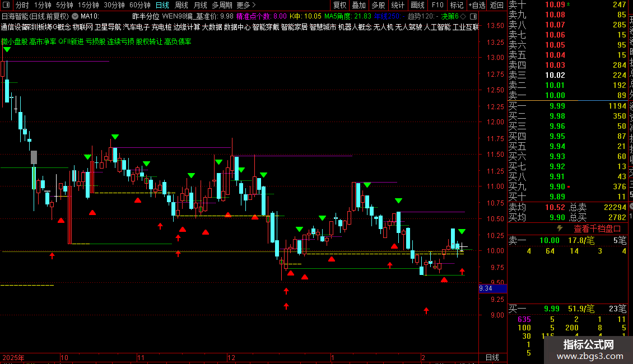
Task: Click the K中: 10.05 indicator value
Action: click(306, 17)
